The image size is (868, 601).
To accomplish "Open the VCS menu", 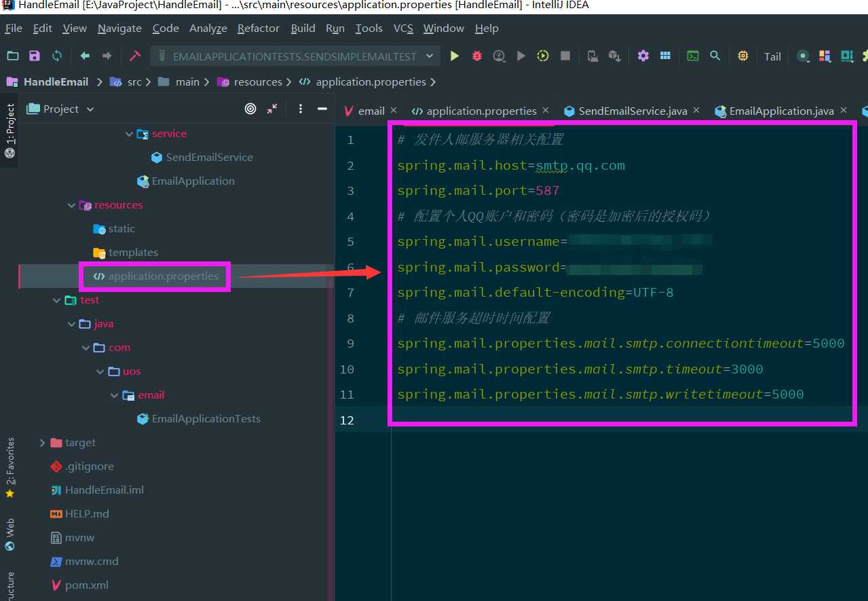I will [x=403, y=28].
